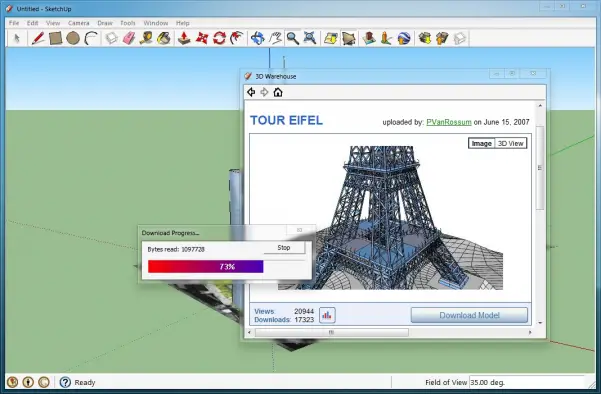Select the Zoom magnifier tool
The width and height of the screenshot is (601, 394).
tap(293, 38)
